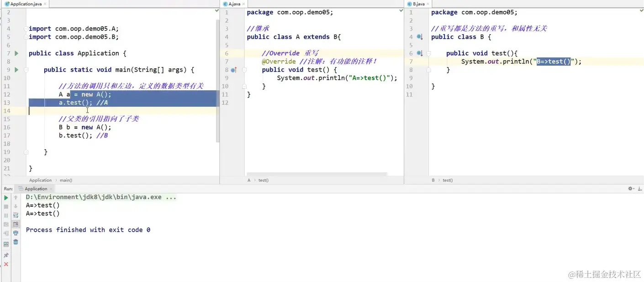Viewport: 644px width, 282px height.
Task: Pin the Run tab with pin icon
Action: click(x=6, y=256)
